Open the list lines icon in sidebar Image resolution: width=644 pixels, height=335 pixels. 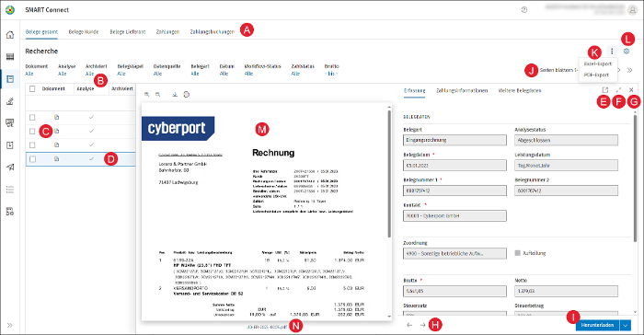click(10, 190)
